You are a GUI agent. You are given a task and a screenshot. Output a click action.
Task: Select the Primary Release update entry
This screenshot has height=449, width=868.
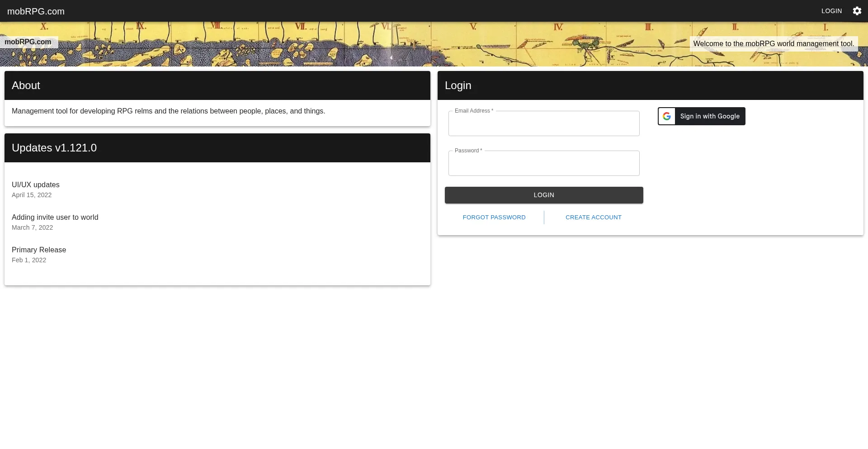(x=39, y=250)
